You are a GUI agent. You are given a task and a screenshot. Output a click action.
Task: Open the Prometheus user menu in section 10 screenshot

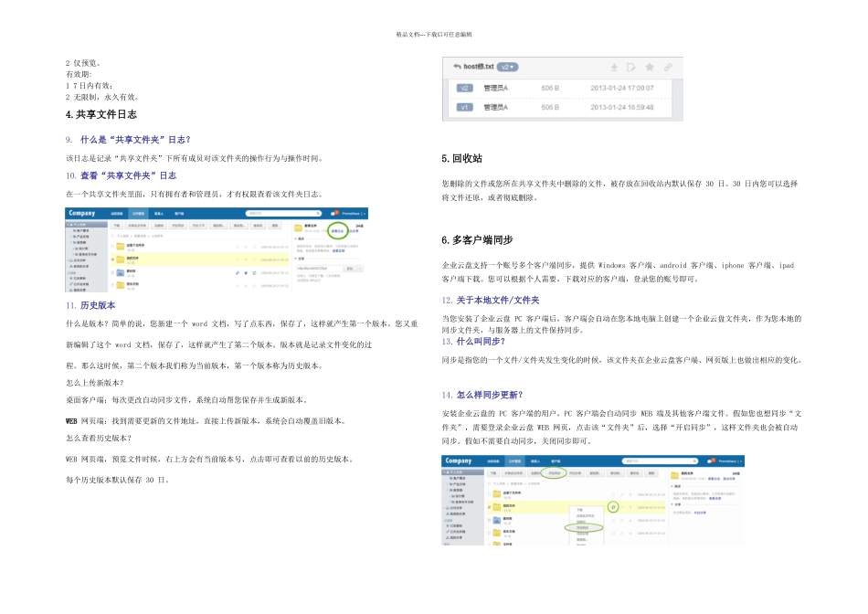click(x=355, y=213)
